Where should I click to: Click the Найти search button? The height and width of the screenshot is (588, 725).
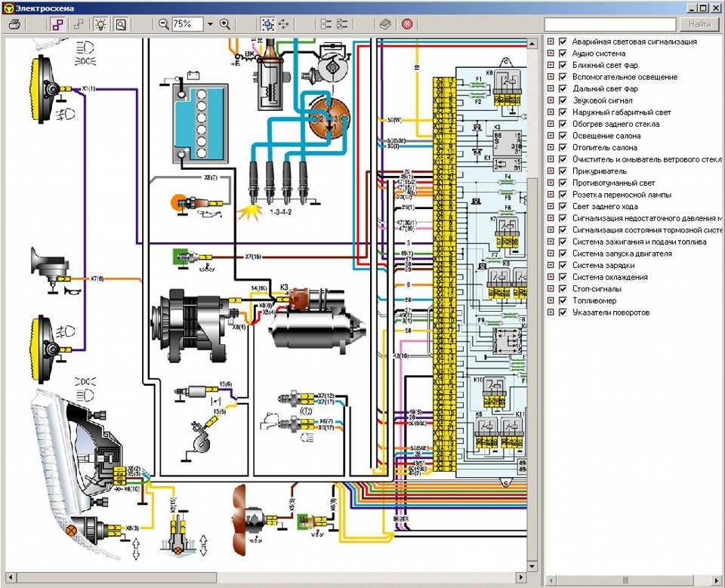(699, 24)
